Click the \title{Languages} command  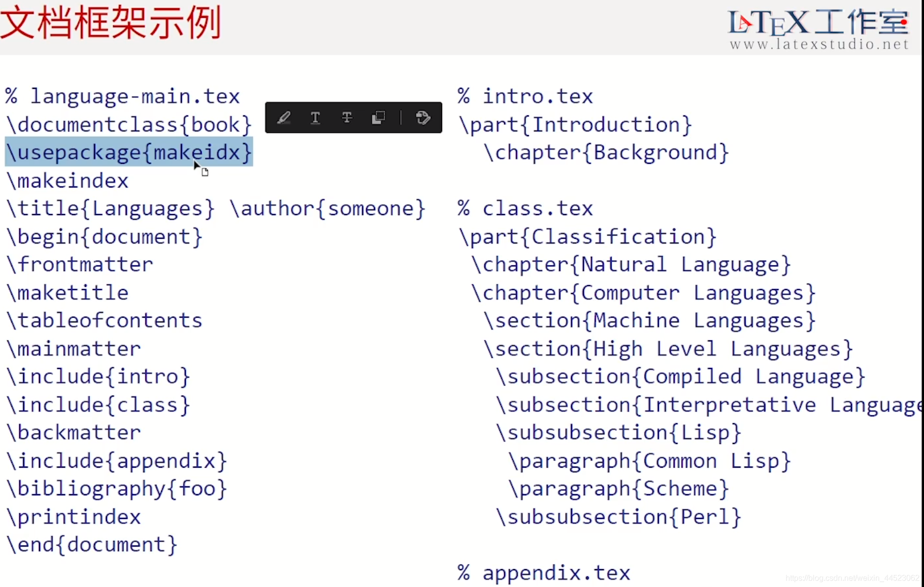[x=110, y=208]
